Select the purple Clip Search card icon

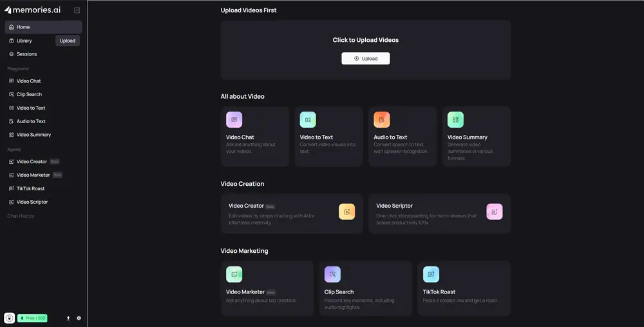332,274
